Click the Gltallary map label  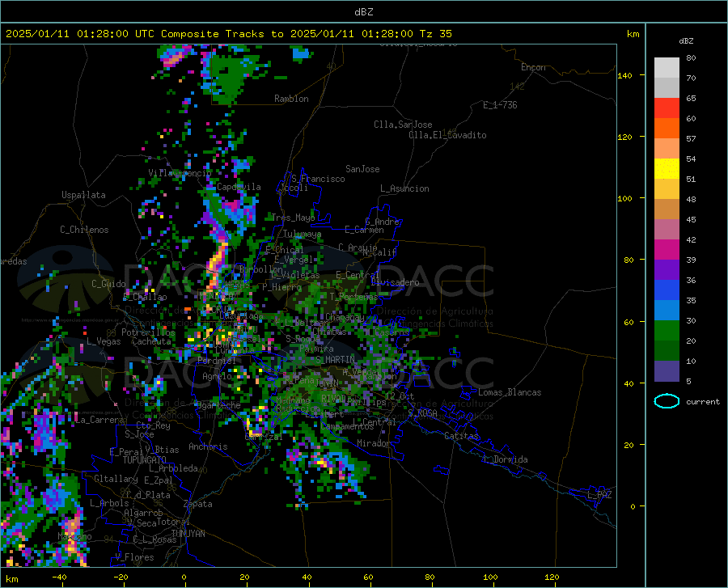pyautogui.click(x=116, y=479)
